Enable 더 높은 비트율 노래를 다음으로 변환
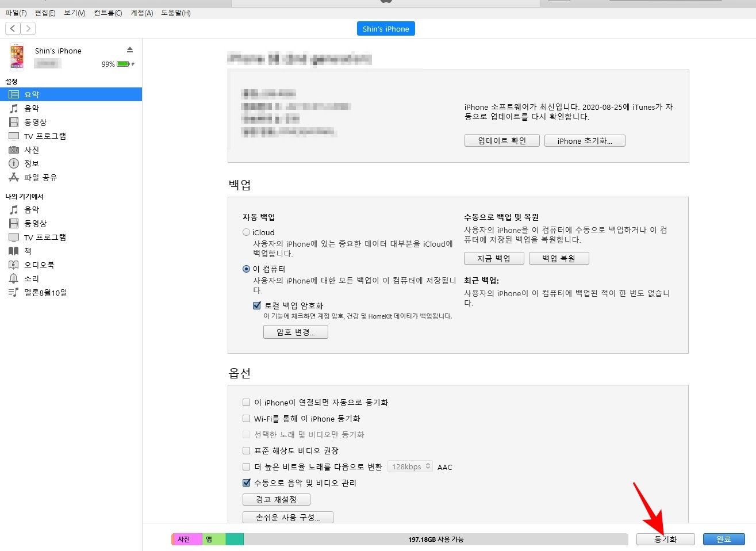The height and width of the screenshot is (551, 756). point(246,467)
